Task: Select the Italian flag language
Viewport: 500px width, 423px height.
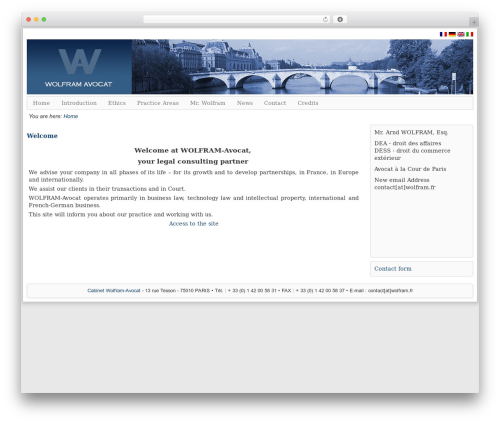Action: (469, 34)
